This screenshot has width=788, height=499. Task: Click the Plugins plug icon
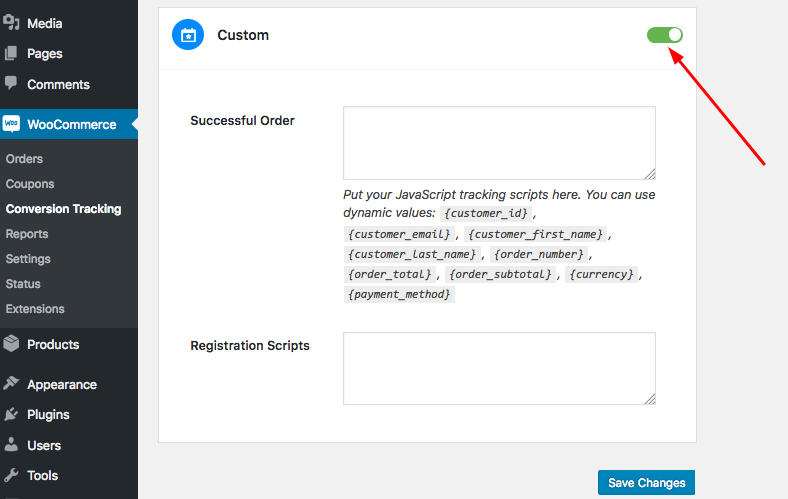click(x=11, y=414)
